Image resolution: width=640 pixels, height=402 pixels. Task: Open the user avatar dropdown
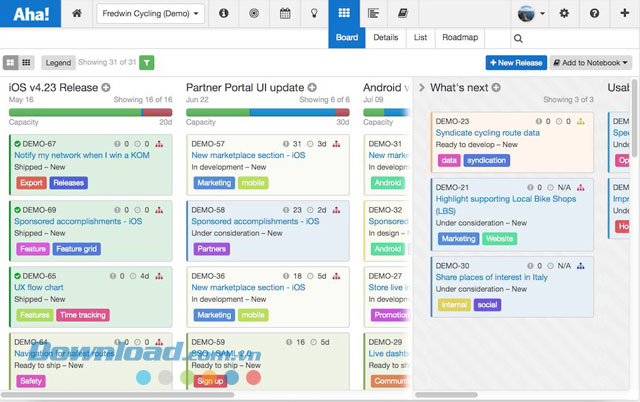point(531,13)
